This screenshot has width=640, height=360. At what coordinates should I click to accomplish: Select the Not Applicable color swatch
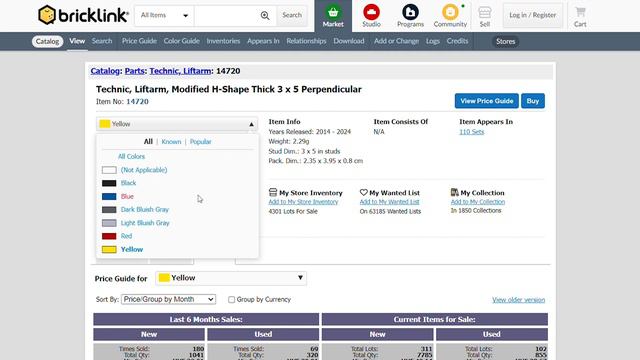109,170
